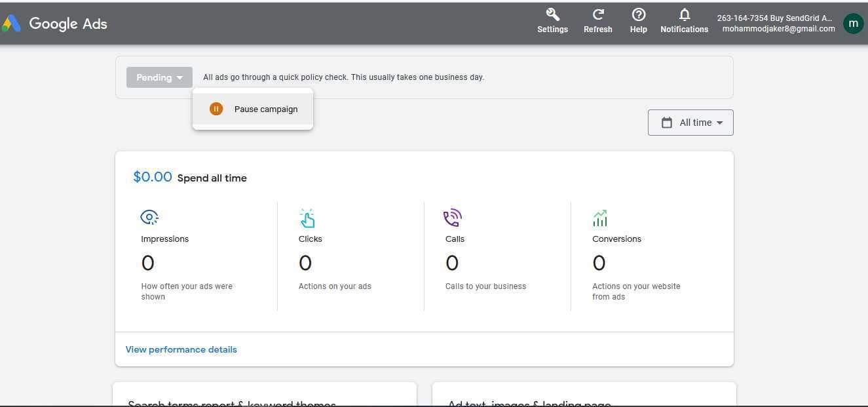
Task: Click the Refresh icon
Action: click(597, 15)
